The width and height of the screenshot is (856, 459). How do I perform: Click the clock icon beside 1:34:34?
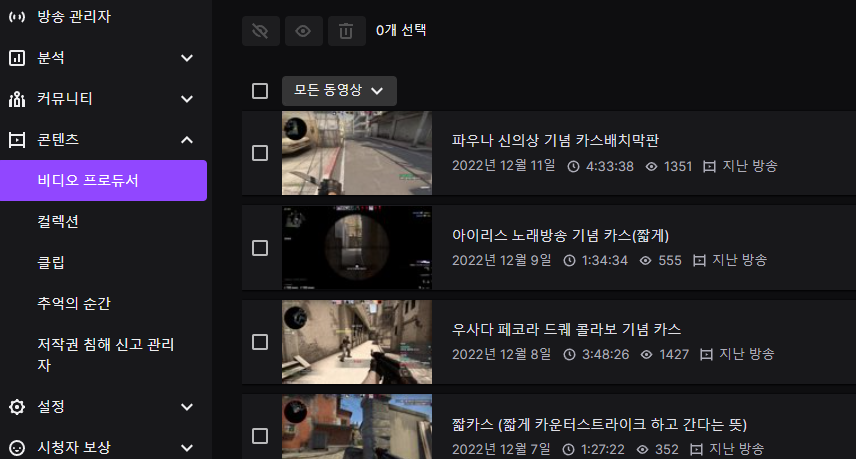(x=569, y=260)
